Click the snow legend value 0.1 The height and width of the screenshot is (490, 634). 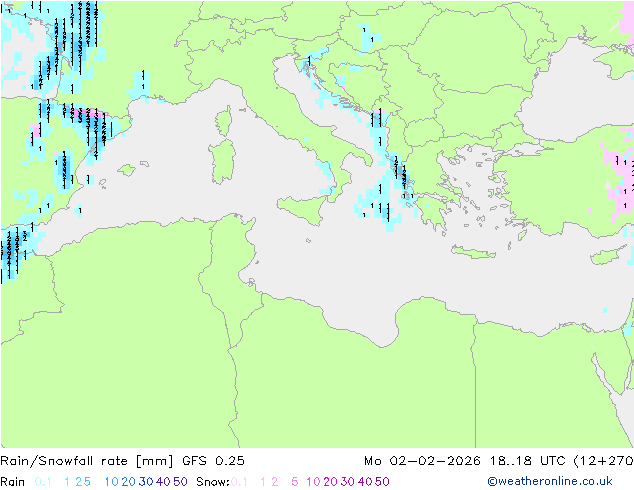coord(239,482)
